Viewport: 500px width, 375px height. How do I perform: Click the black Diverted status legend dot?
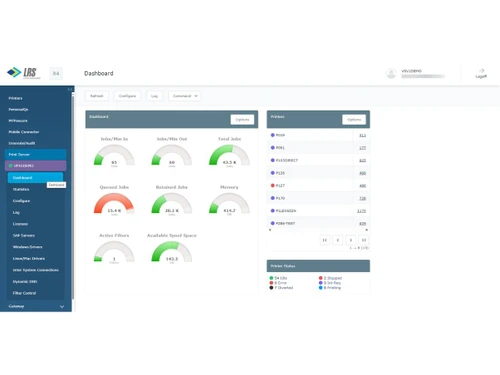click(x=271, y=288)
